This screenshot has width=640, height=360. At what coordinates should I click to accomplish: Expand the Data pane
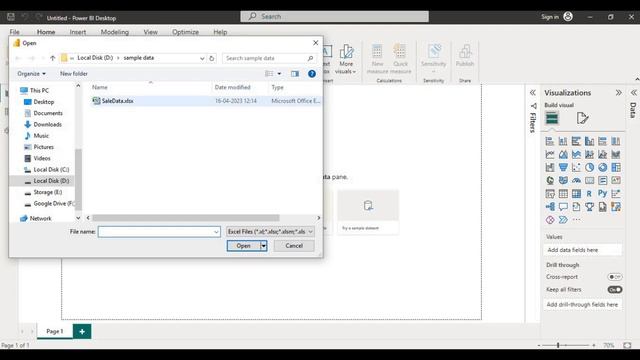pyautogui.click(x=633, y=93)
